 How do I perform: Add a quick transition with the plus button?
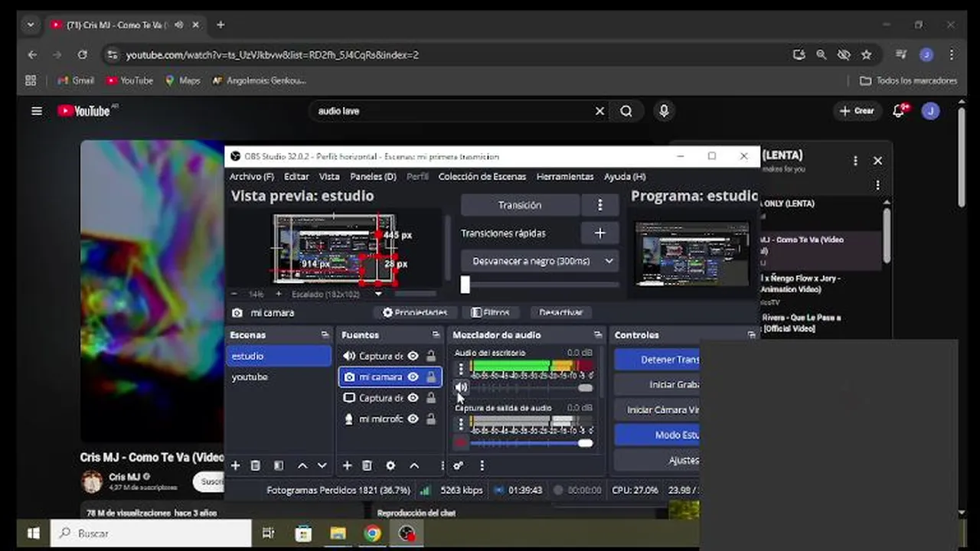[x=599, y=233]
